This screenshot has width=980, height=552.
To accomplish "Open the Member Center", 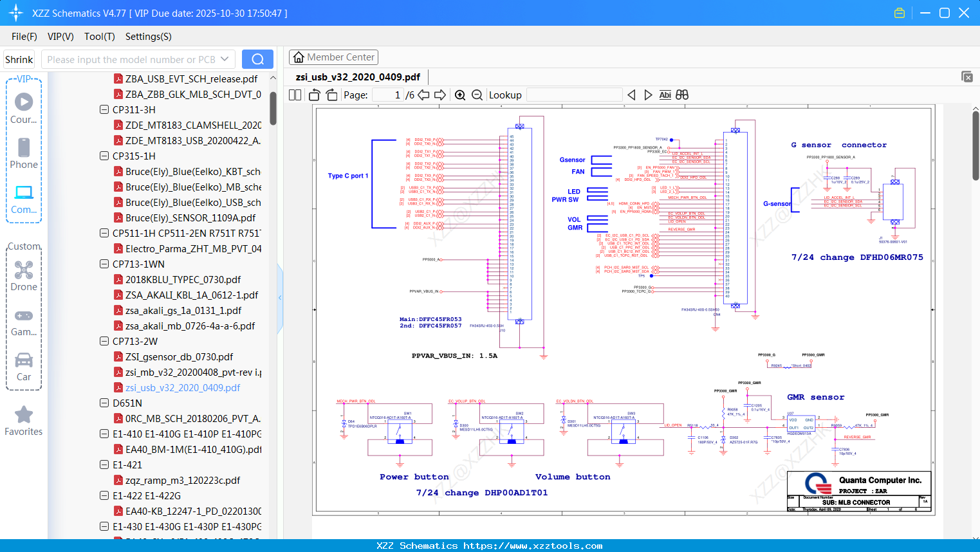I will pos(333,57).
